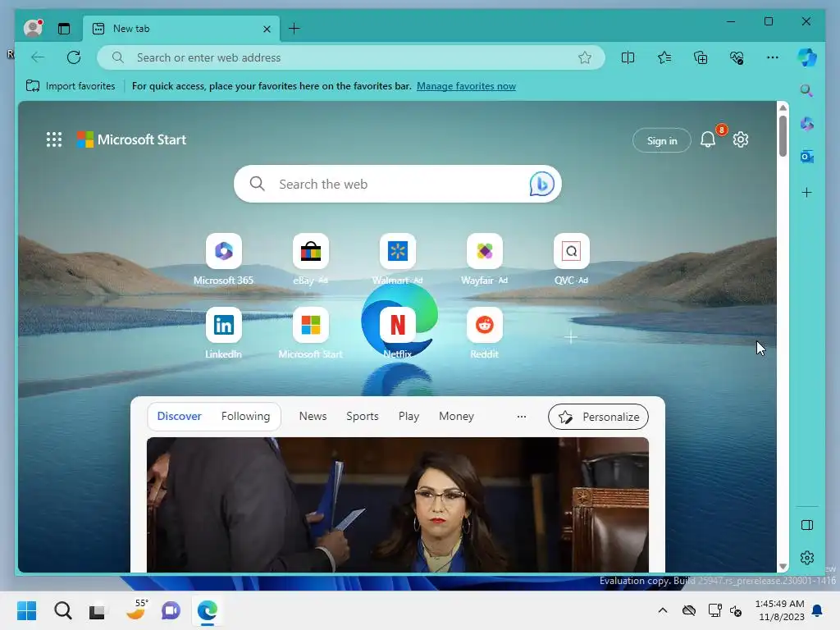Screen dimensions: 840x630
Task: Hide the sidebar with panel toggle
Action: tap(807, 525)
